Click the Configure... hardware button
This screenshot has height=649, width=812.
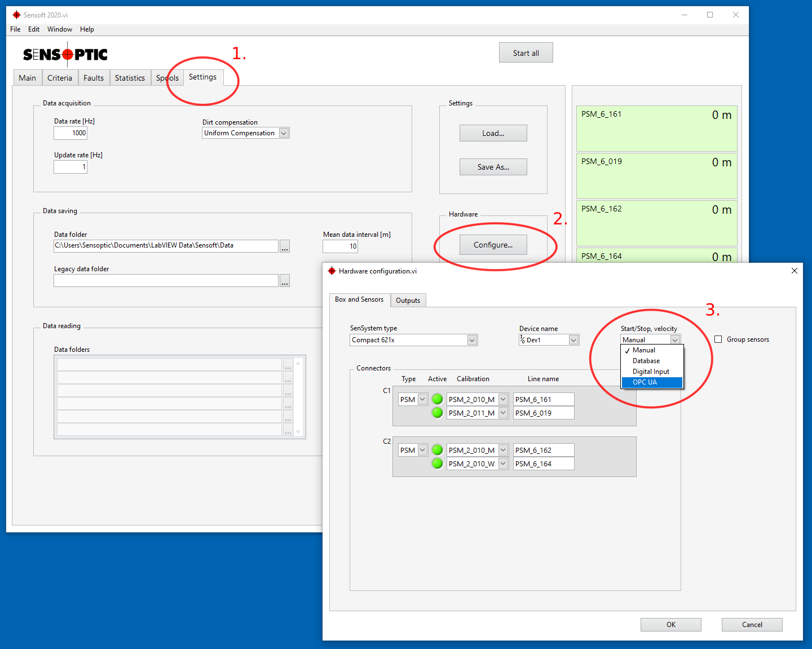pyautogui.click(x=493, y=245)
